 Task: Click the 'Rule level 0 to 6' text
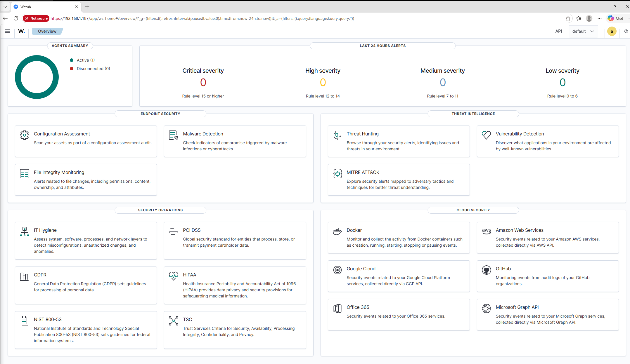click(x=562, y=96)
